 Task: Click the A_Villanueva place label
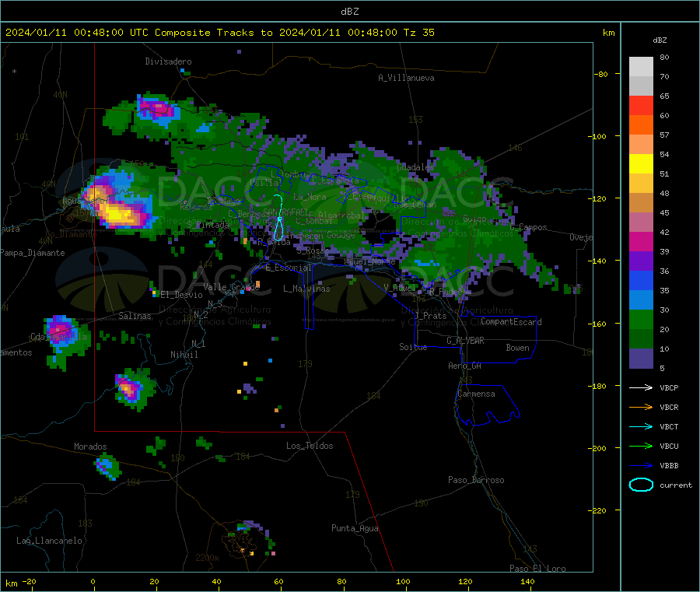click(406, 78)
